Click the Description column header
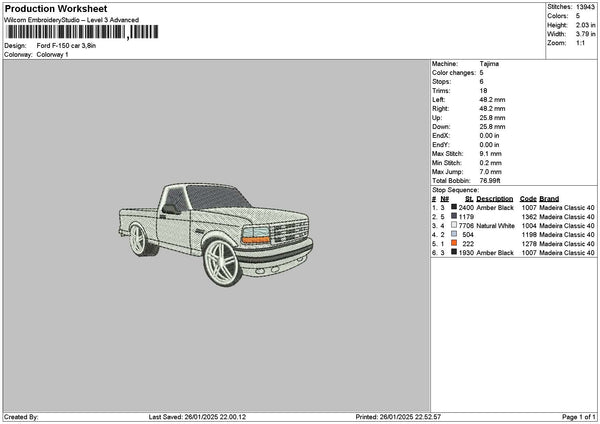 click(494, 199)
